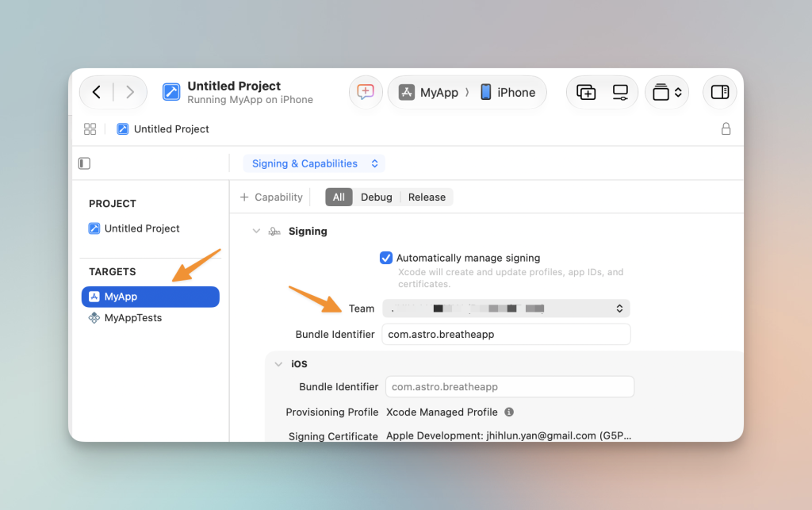812x510 pixels.
Task: Open the feedback speech bubble icon
Action: [x=366, y=92]
